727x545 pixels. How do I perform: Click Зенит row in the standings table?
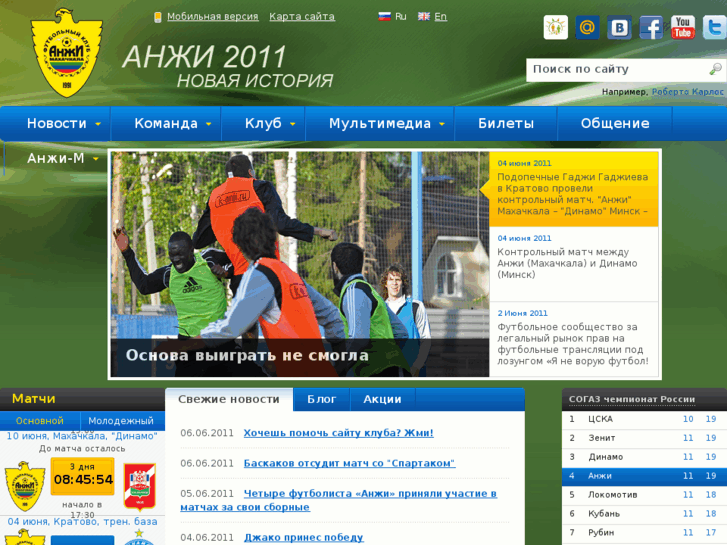[644, 438]
